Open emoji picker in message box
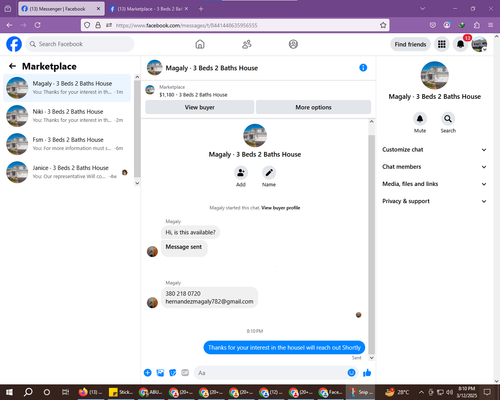500x400 pixels. point(351,373)
